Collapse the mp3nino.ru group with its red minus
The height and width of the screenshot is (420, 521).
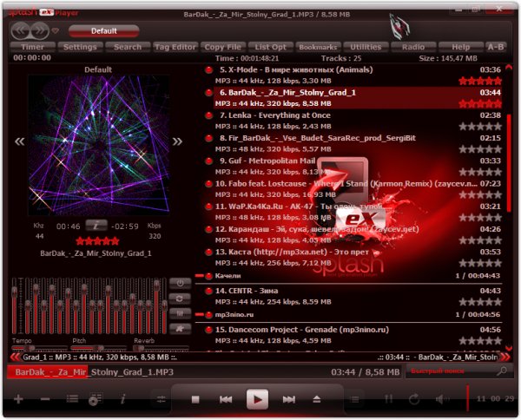(x=199, y=314)
